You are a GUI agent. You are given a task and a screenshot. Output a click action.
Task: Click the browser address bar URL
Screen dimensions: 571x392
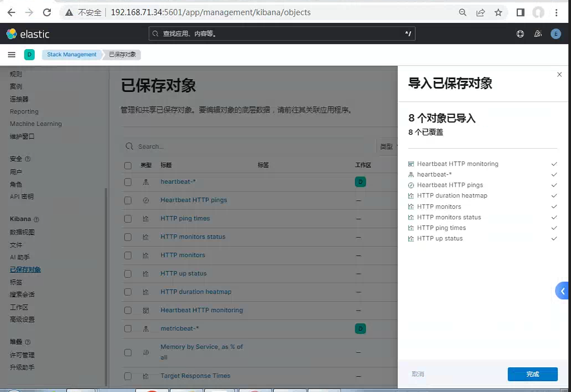pyautogui.click(x=211, y=13)
